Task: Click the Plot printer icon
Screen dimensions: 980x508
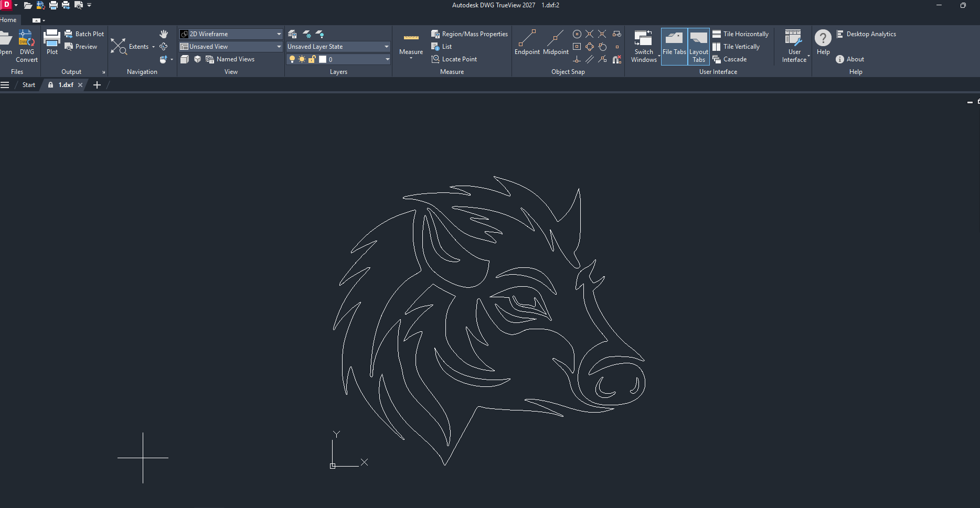Action: (x=52, y=38)
